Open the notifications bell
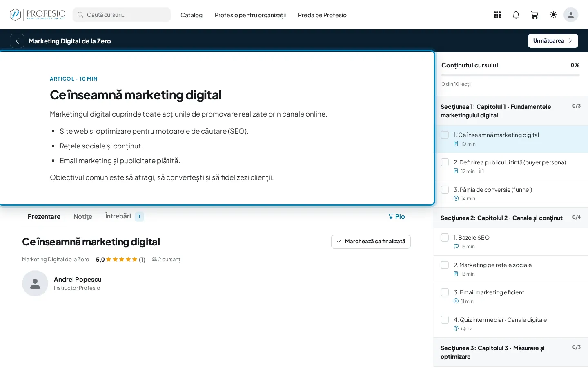Viewport: 588px width, 368px height. 516,15
